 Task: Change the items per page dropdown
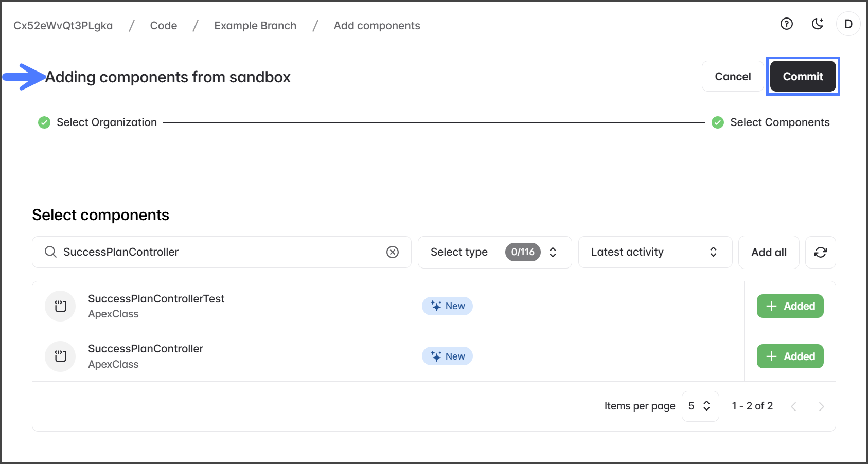(700, 406)
